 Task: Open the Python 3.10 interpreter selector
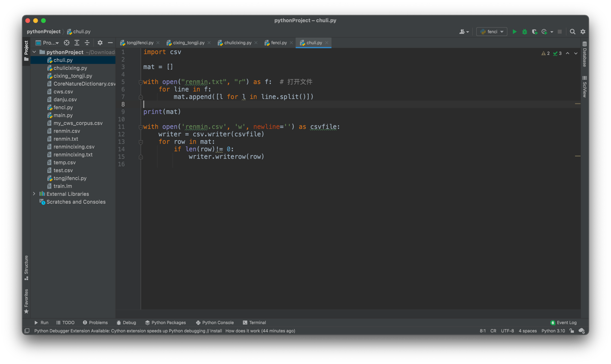click(553, 331)
